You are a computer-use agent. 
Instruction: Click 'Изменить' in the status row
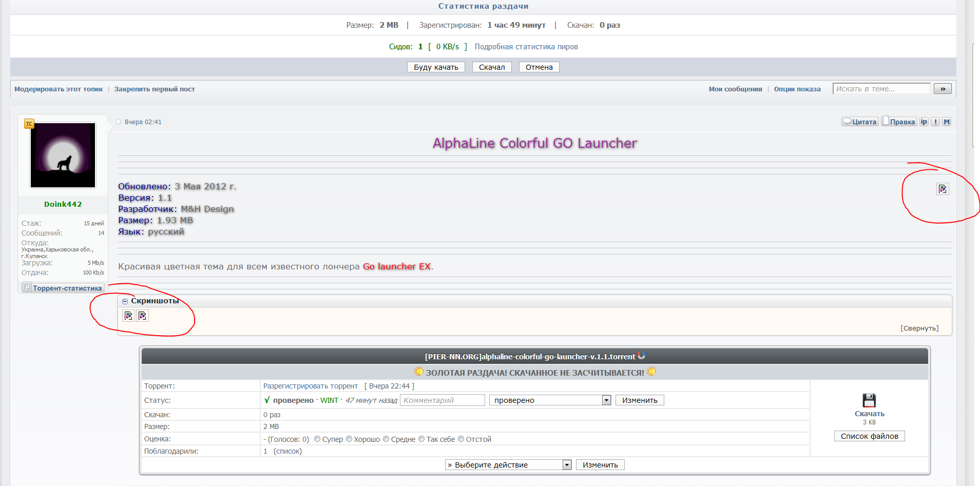coord(640,400)
